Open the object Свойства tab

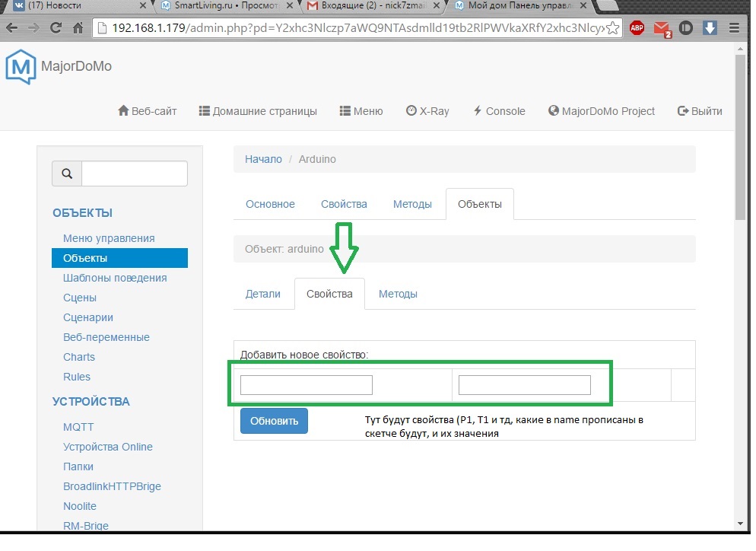coord(329,294)
